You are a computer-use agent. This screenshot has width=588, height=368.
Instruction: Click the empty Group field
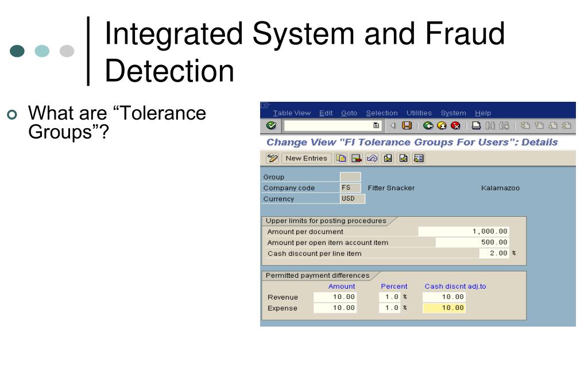pos(350,177)
